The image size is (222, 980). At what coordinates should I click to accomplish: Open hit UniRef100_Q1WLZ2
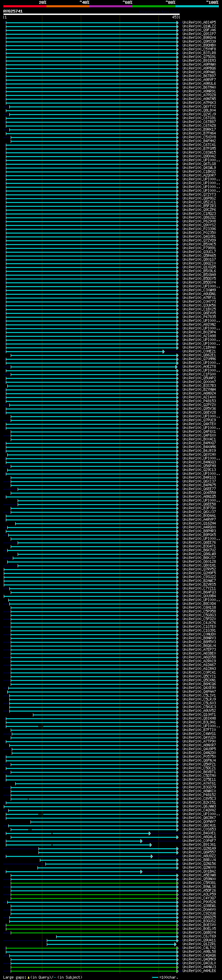(199, 26)
